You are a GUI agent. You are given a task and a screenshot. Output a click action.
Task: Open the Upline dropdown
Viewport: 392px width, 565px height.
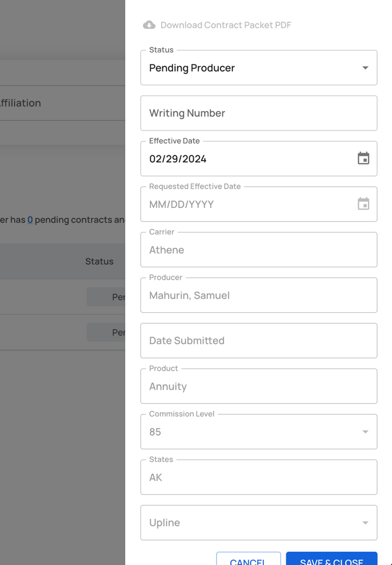click(259, 522)
